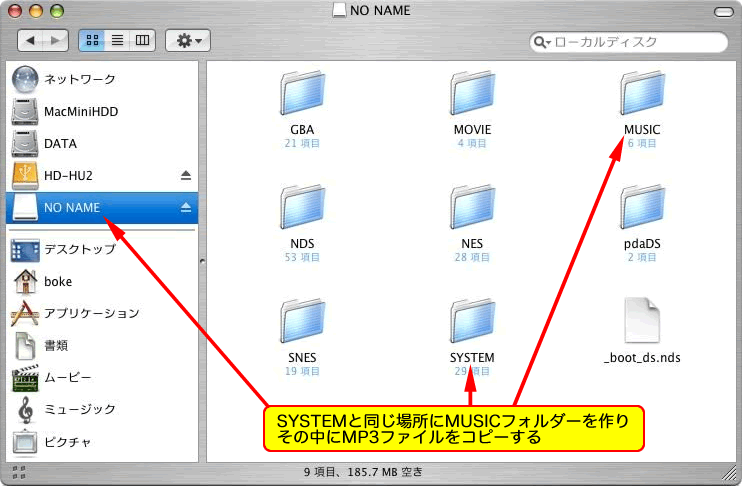
Task: Switch to column view mode
Action: coord(142,41)
